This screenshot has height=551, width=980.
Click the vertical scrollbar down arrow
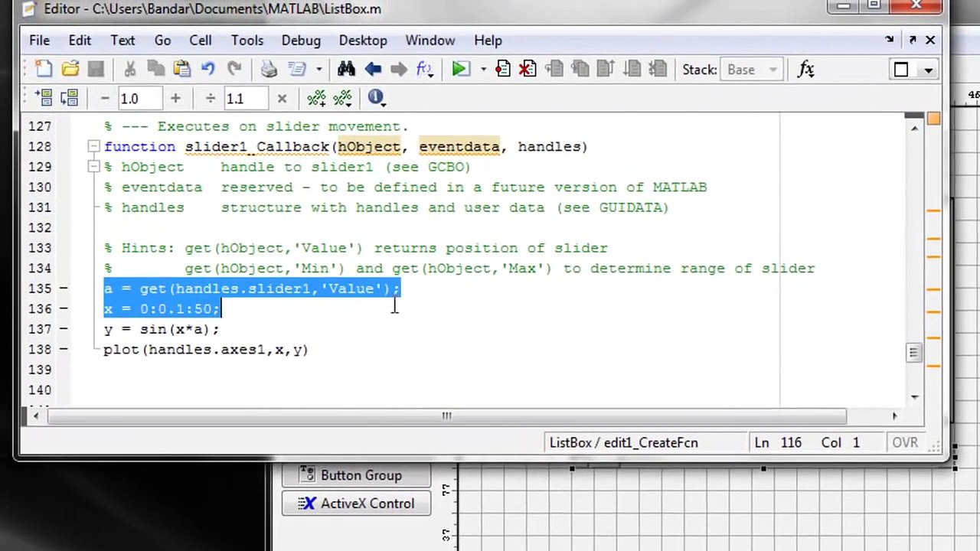pyautogui.click(x=914, y=396)
